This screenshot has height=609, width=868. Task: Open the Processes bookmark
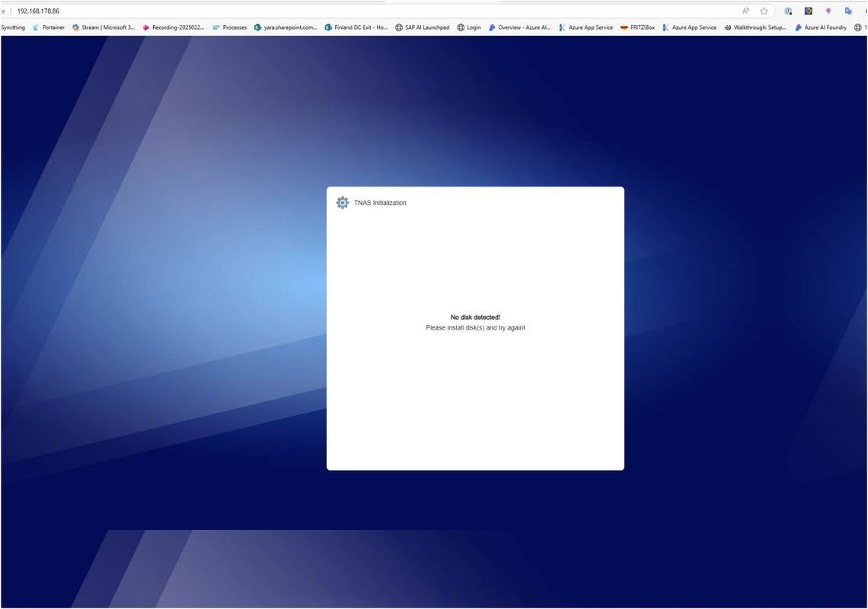230,27
